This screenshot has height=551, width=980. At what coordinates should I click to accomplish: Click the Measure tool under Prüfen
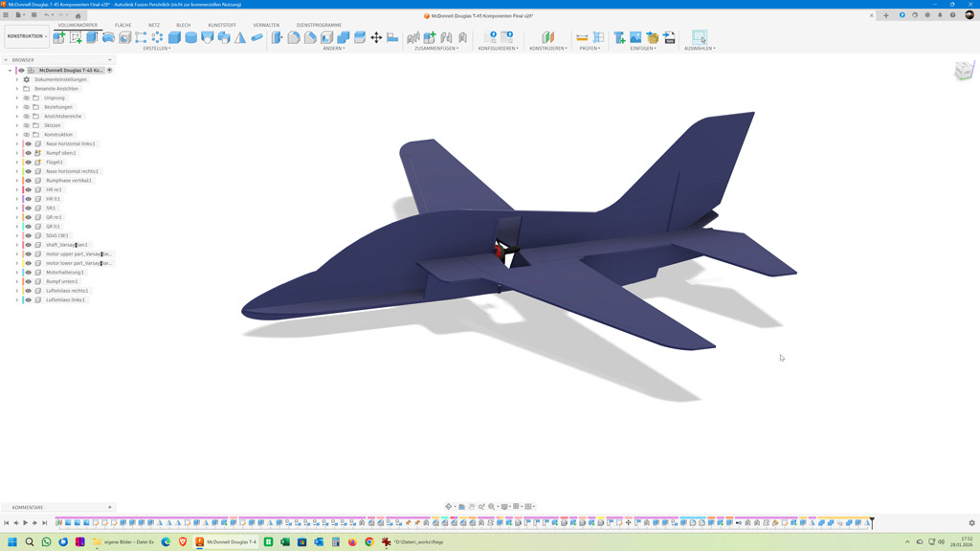582,37
